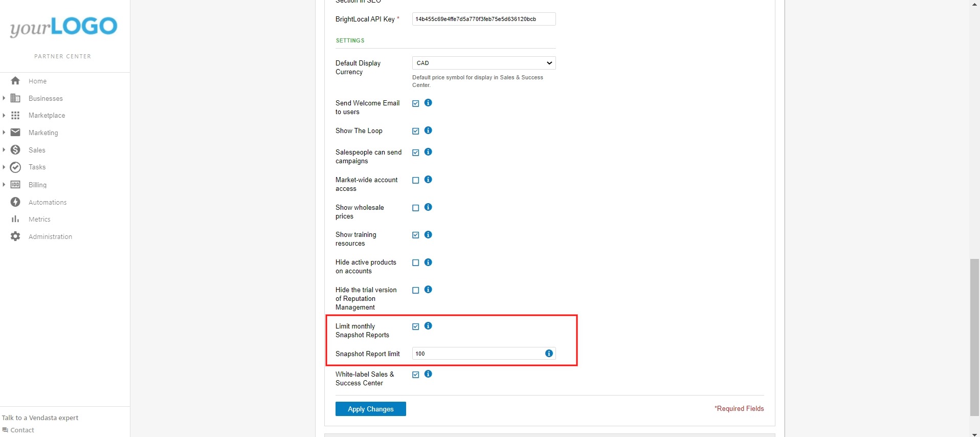This screenshot has height=437, width=980.
Task: Uncheck the Show The Loop checkbox
Action: (415, 131)
